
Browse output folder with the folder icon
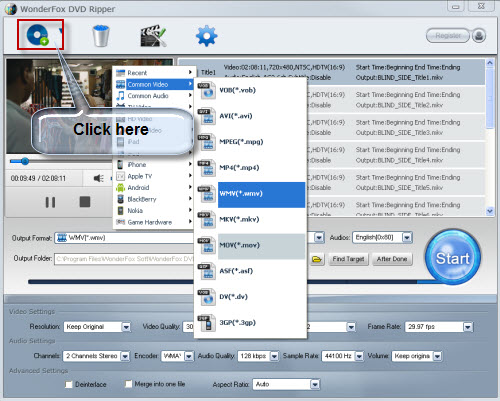(317, 259)
